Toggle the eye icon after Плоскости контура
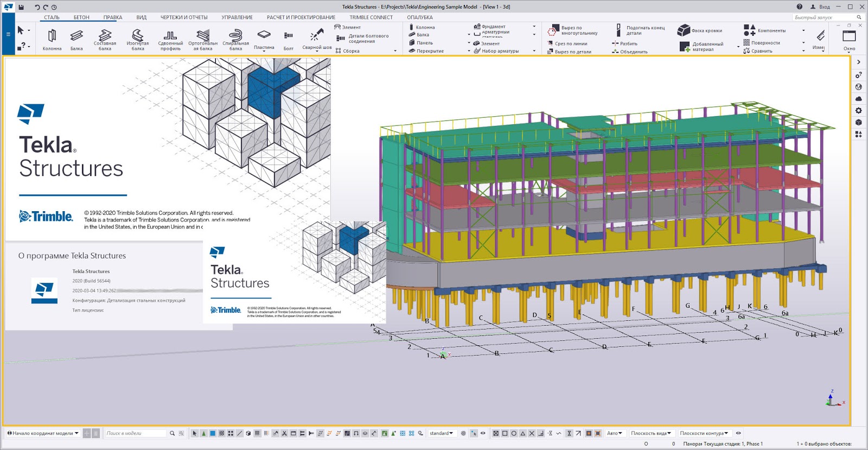This screenshot has width=868, height=450. [x=738, y=433]
